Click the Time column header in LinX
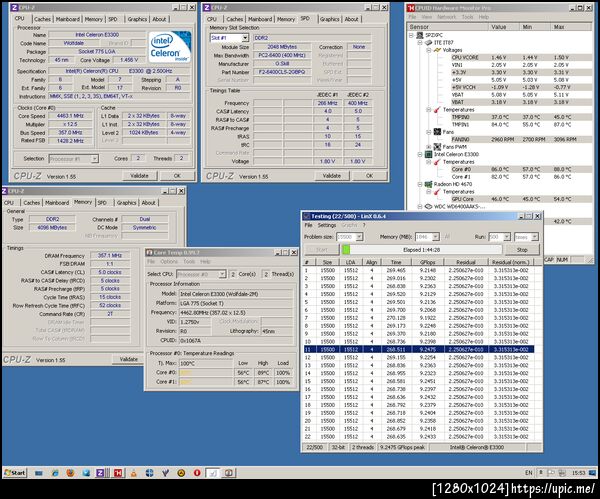This screenshot has height=499, width=600. pyautogui.click(x=396, y=262)
